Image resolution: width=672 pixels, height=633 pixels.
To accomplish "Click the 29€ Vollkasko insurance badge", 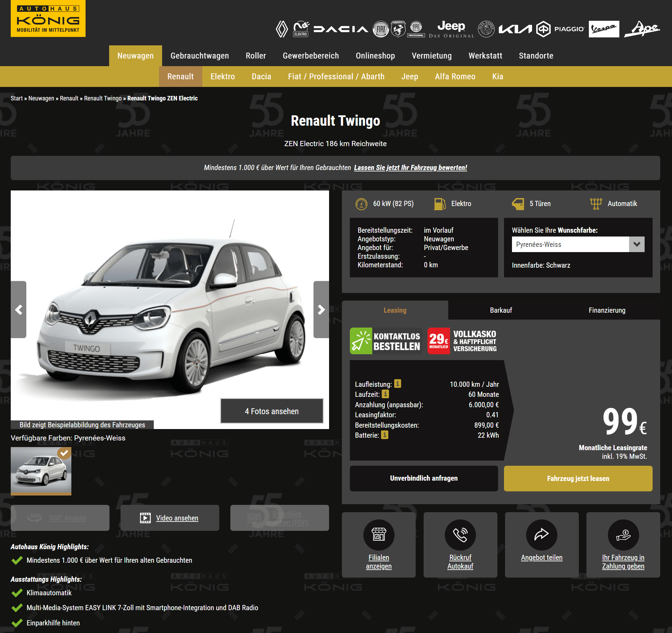I will [462, 341].
